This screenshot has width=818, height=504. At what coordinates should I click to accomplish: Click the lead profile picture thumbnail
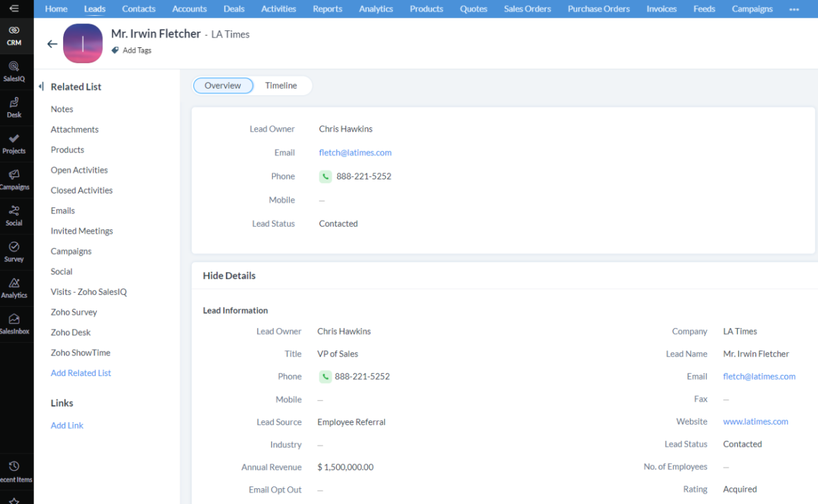[x=83, y=43]
